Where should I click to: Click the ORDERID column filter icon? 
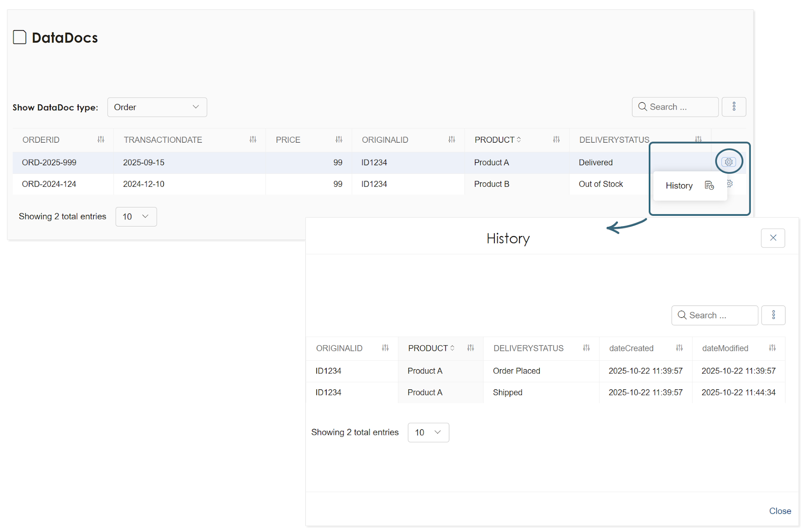[x=101, y=140]
